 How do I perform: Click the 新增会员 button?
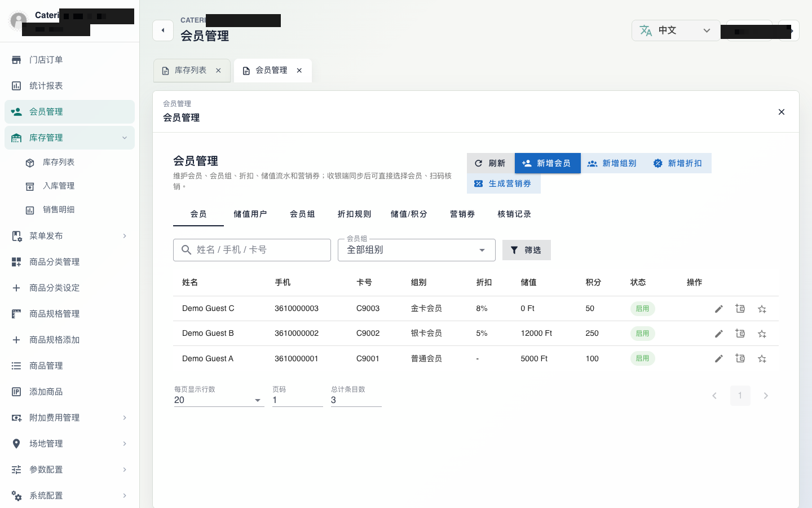[x=548, y=163]
